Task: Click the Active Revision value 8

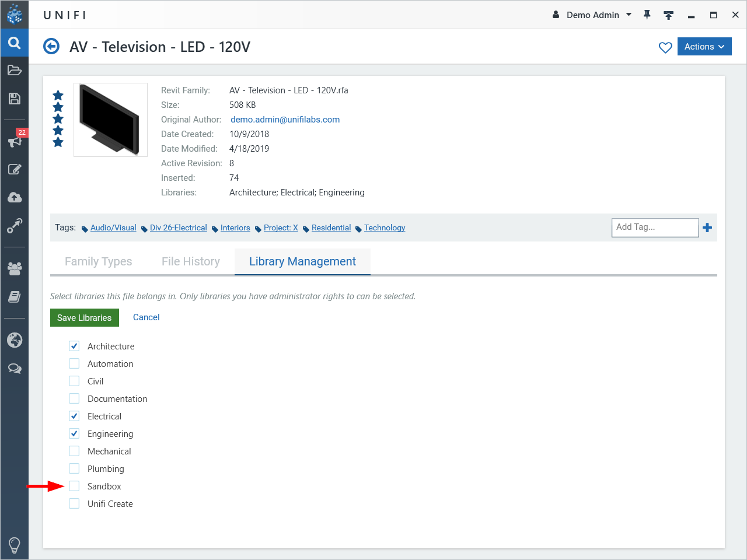Action: (x=232, y=163)
